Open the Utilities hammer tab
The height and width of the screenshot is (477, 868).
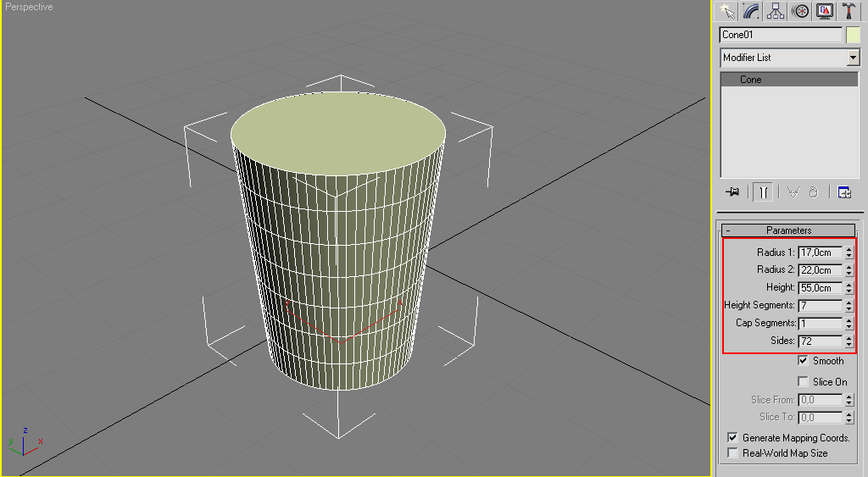(849, 11)
